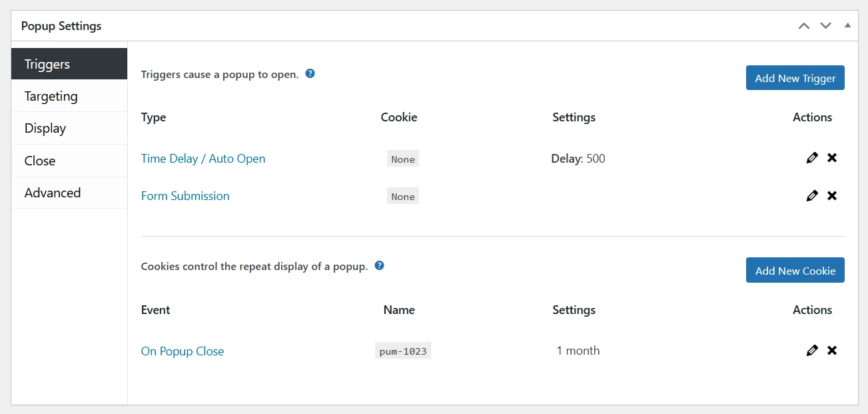Delete the On Popup Close cookie
Image resolution: width=868 pixels, height=414 pixels.
coord(832,351)
